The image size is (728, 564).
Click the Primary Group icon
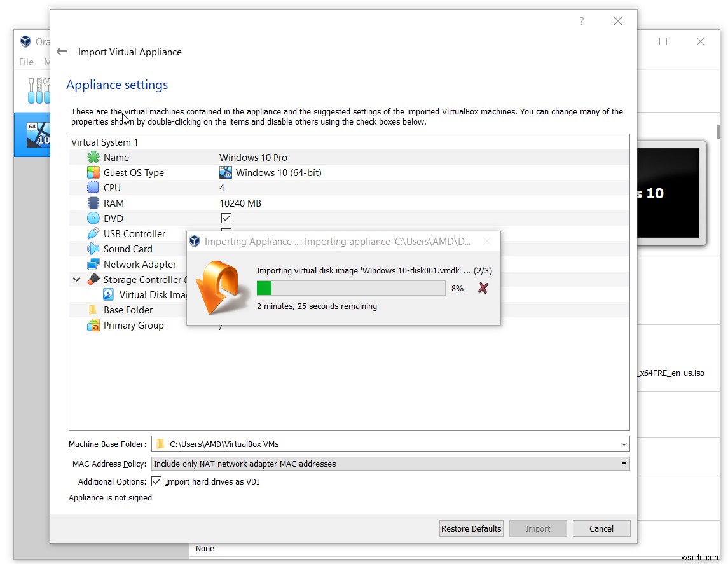coord(93,325)
